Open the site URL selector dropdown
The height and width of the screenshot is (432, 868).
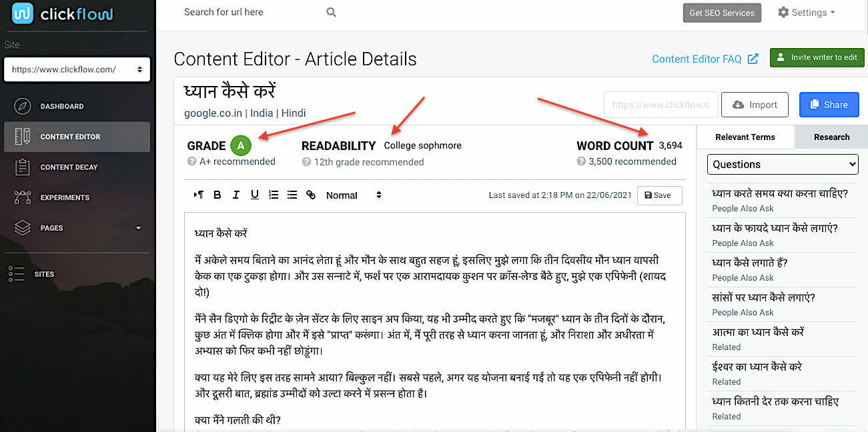click(77, 69)
